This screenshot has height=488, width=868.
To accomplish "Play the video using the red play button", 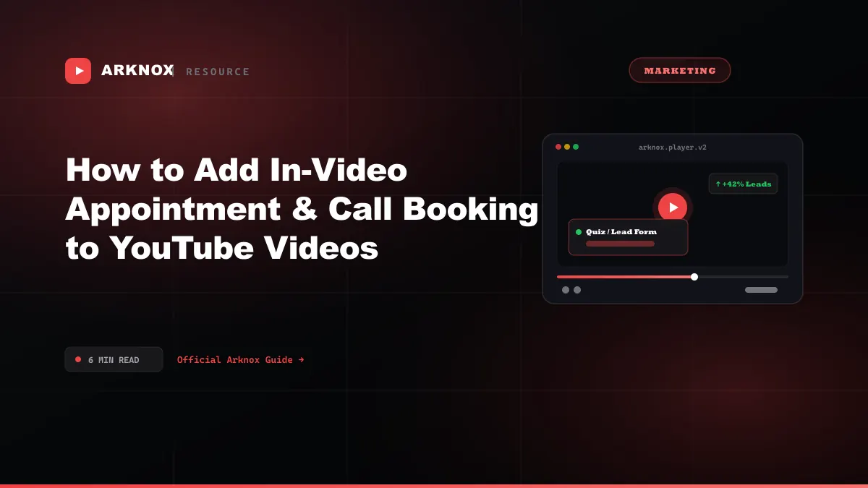I will pos(673,207).
